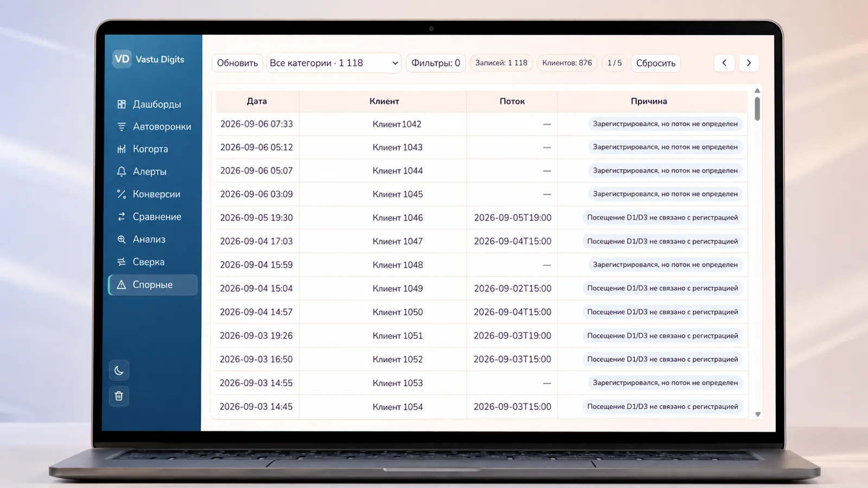Click the VD logo badge
Image resolution: width=868 pixels, height=488 pixels.
click(122, 59)
